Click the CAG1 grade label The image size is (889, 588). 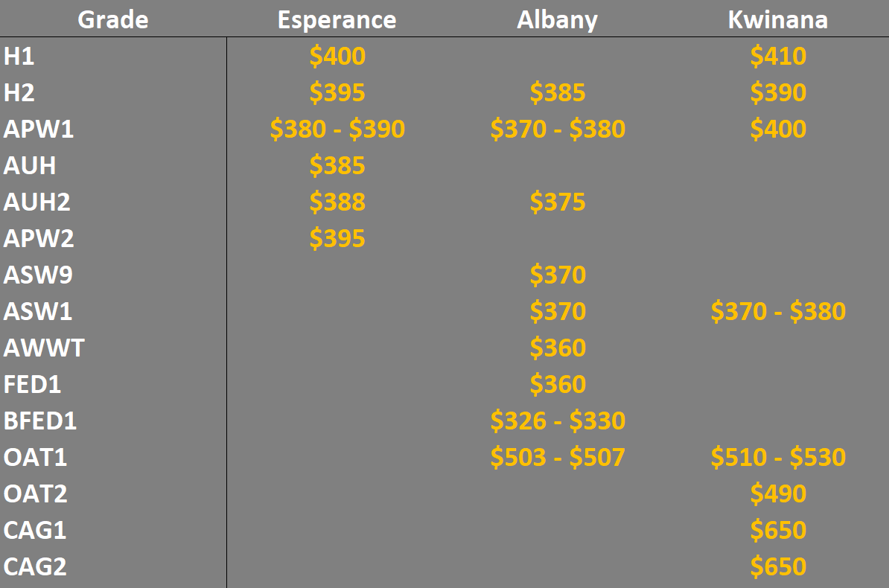pos(35,530)
